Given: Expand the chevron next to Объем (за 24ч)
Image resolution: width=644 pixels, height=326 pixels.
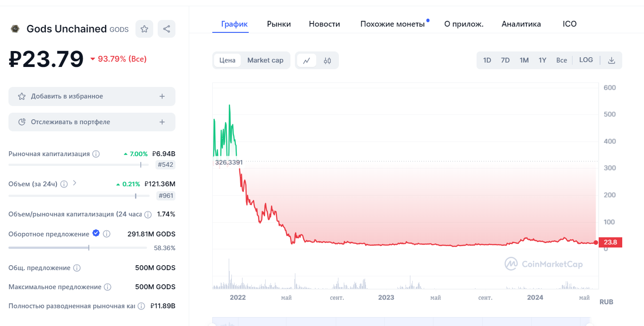Looking at the screenshot, I should pos(75,183).
